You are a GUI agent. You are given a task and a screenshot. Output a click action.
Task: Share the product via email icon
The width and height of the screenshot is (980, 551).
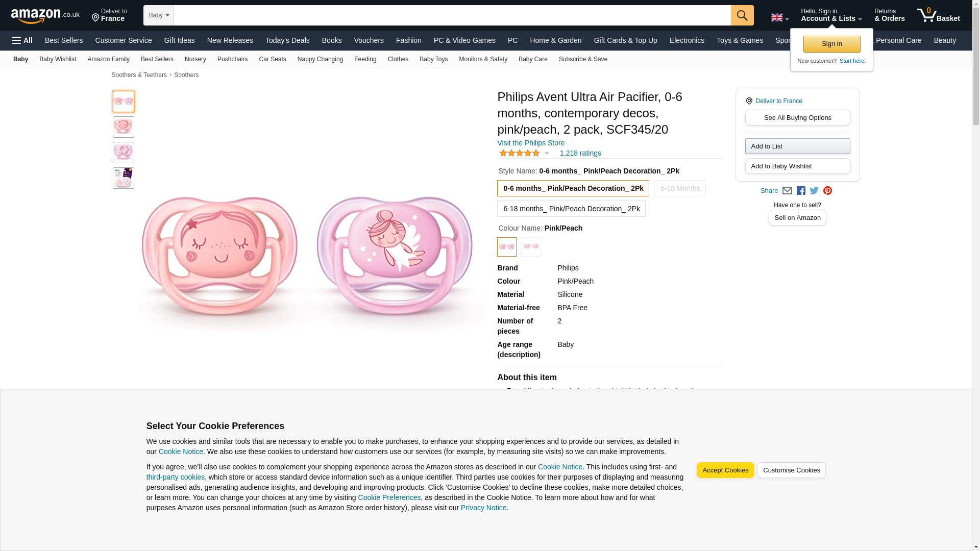[x=787, y=191]
